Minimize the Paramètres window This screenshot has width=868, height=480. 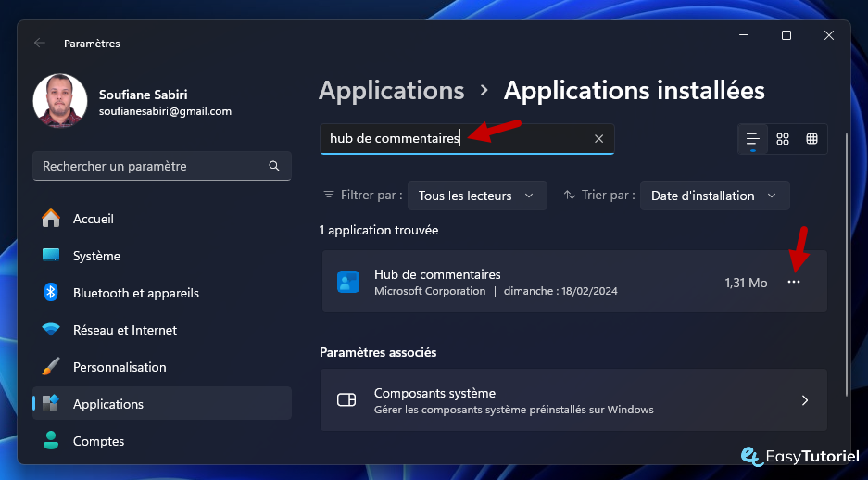pyautogui.click(x=744, y=35)
